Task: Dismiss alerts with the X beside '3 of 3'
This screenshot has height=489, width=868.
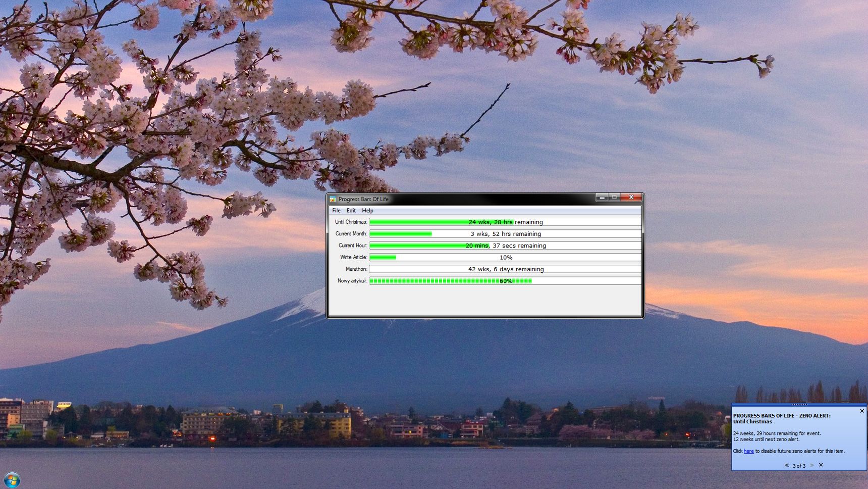Action: click(821, 465)
